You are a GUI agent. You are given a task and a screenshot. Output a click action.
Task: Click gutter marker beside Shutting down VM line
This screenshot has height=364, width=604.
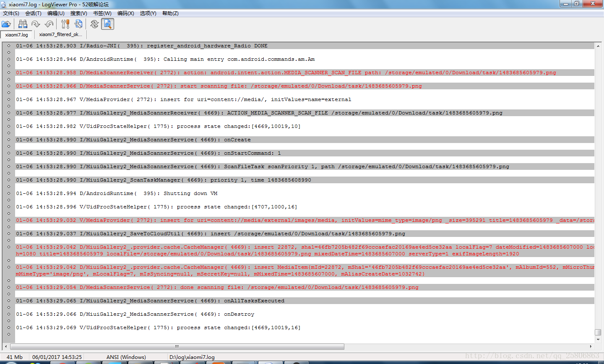pos(8,193)
